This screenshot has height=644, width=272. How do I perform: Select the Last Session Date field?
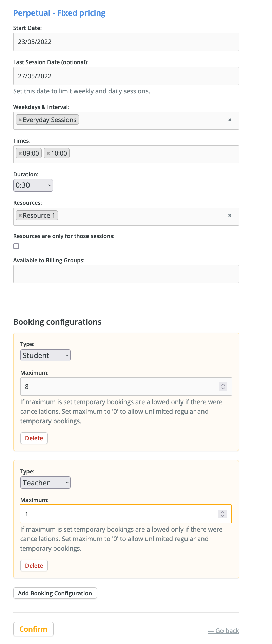click(126, 75)
